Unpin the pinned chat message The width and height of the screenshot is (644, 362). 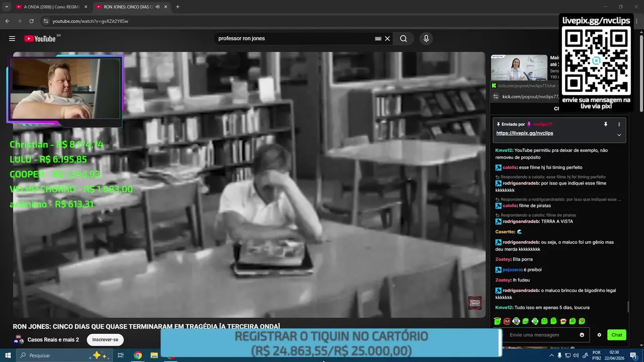pyautogui.click(x=606, y=124)
